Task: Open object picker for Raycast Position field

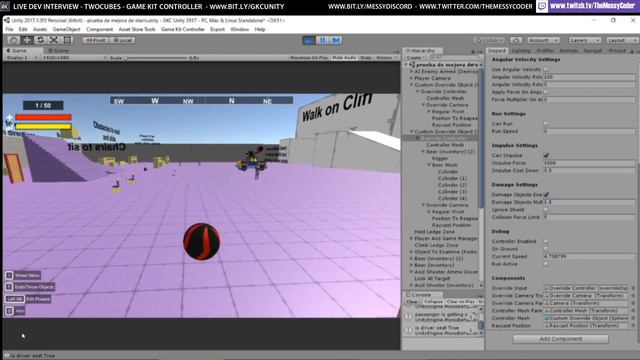Action: point(633,326)
